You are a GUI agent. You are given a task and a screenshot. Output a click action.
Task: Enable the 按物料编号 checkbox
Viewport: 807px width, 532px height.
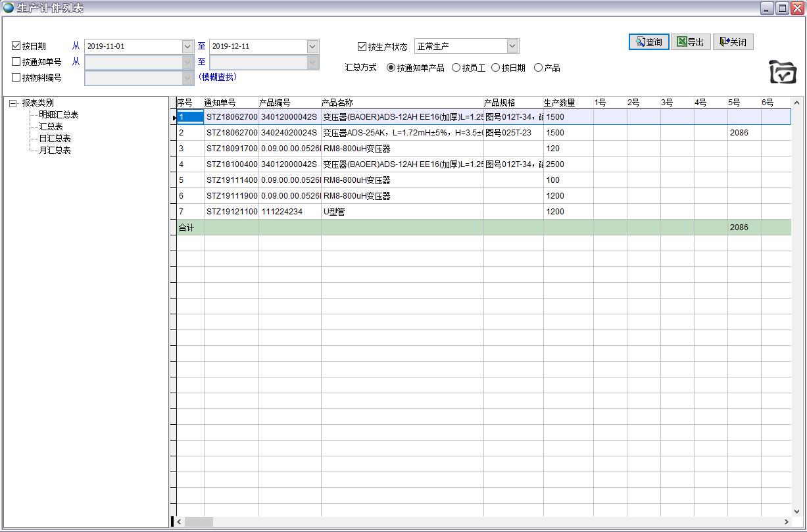click(x=16, y=78)
